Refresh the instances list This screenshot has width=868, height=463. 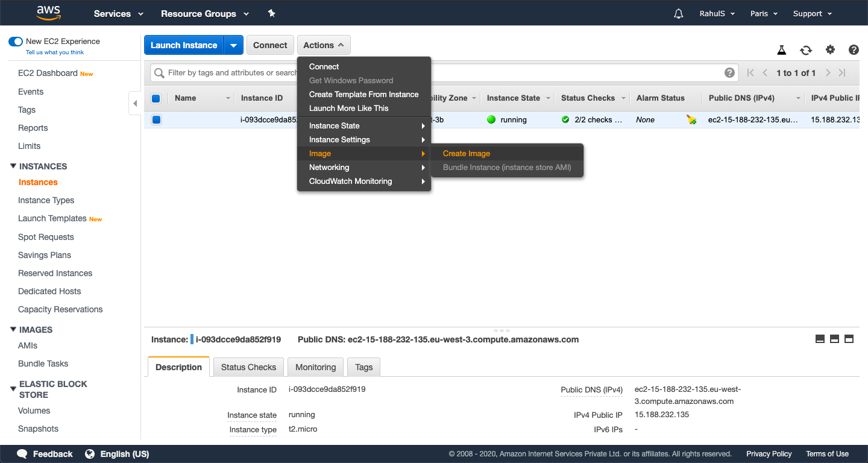[806, 49]
